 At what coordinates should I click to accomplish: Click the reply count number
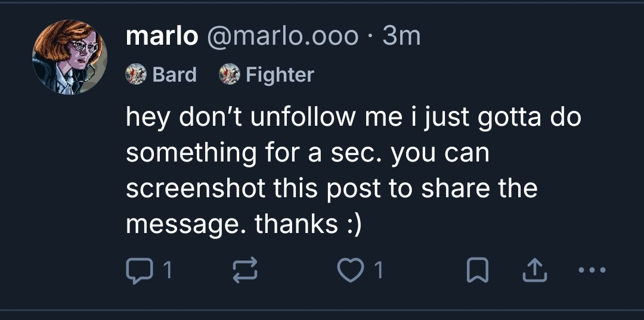168,272
